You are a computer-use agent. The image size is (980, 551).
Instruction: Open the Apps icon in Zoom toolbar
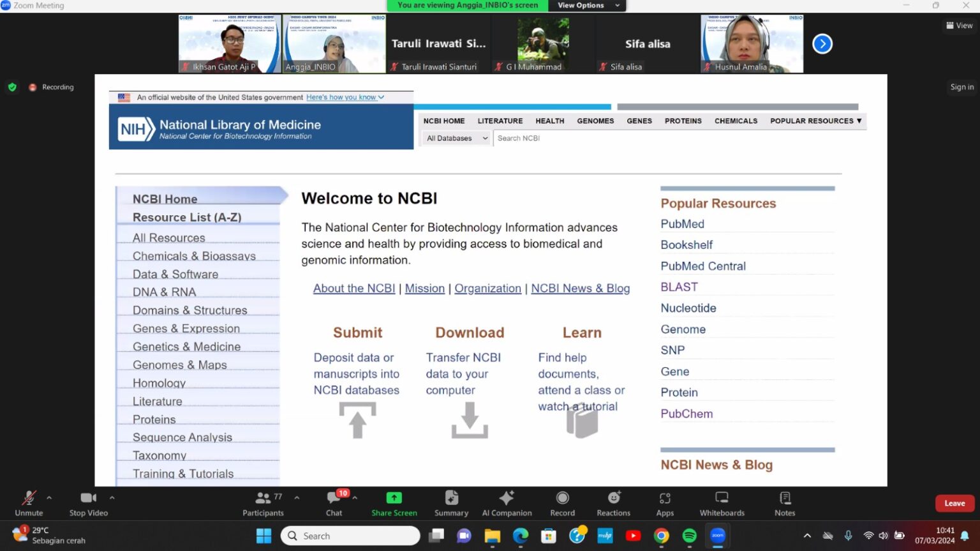[x=665, y=498]
